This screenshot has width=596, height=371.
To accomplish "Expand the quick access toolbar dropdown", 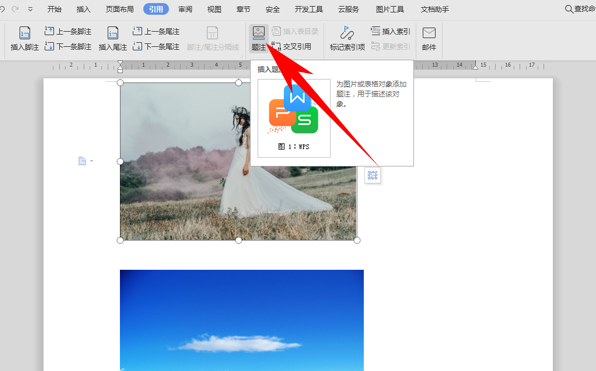I will pos(30,9).
